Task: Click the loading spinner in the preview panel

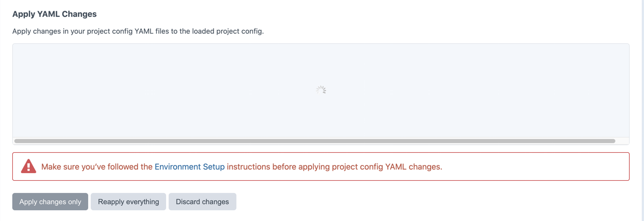Action: pyautogui.click(x=321, y=90)
